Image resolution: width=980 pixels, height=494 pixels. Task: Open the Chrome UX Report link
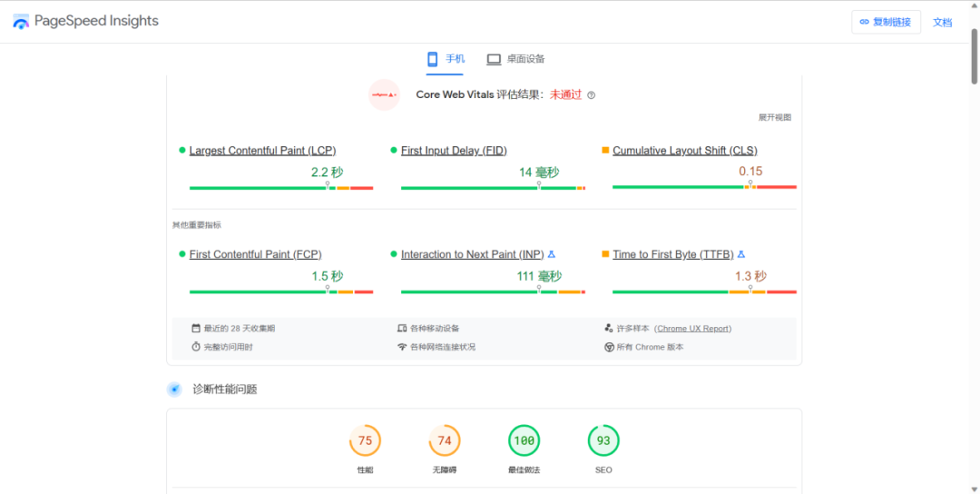[692, 329]
